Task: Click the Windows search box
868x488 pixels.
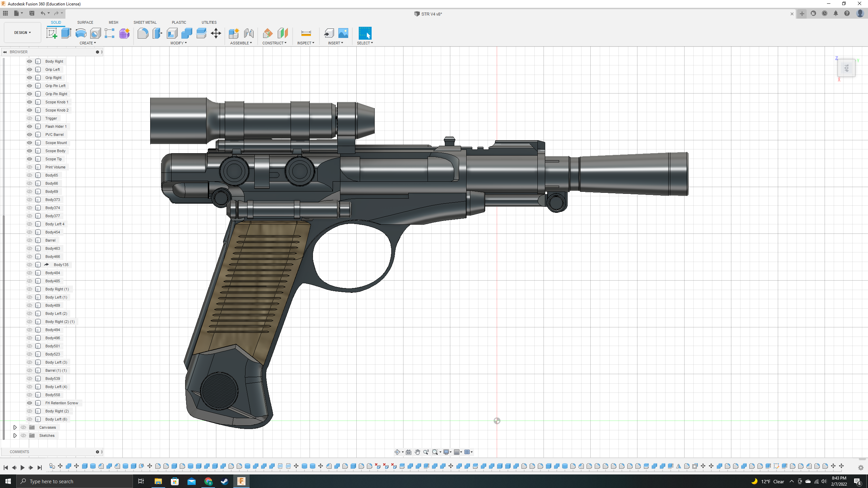Action: (x=75, y=481)
